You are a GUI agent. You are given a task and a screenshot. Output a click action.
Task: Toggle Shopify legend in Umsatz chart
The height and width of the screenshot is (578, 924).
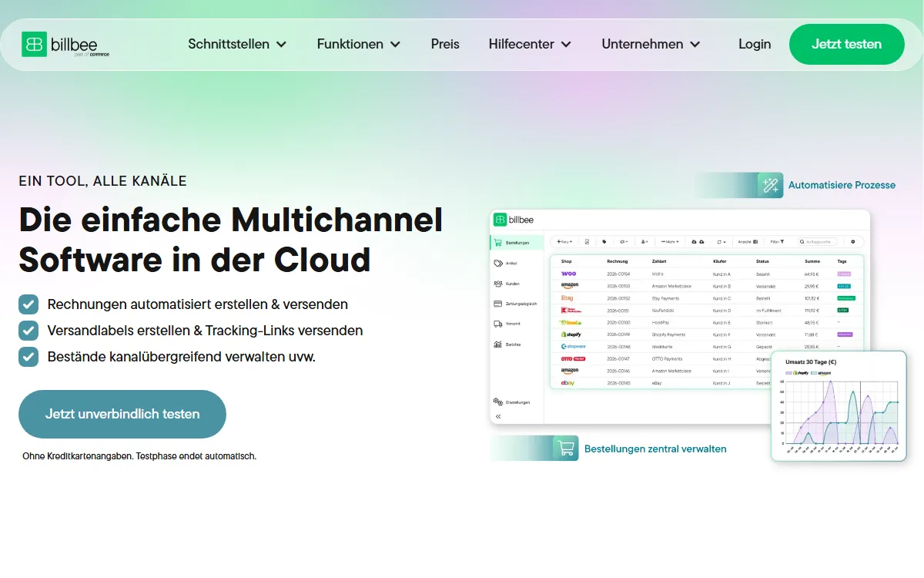pos(797,373)
